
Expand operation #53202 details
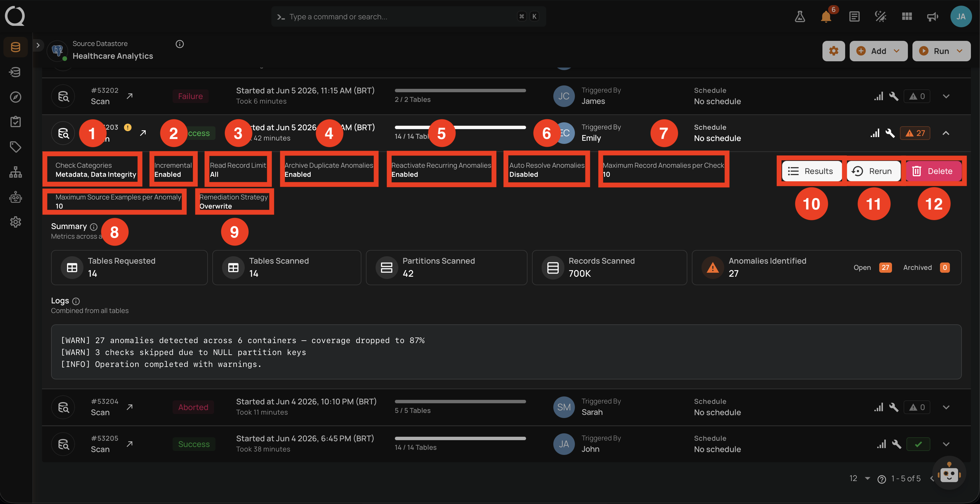(x=946, y=96)
